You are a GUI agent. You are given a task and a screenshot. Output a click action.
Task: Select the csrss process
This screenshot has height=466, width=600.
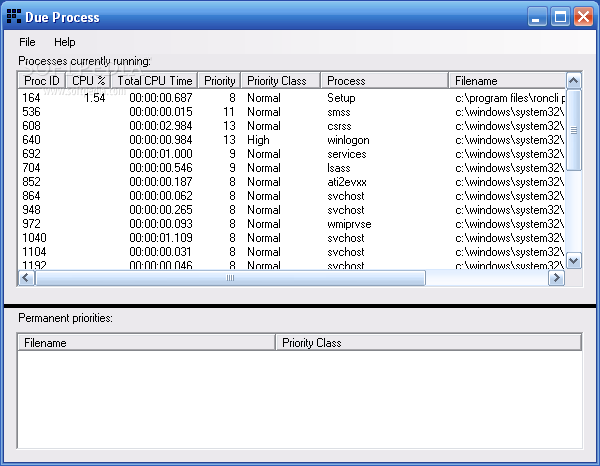339,126
